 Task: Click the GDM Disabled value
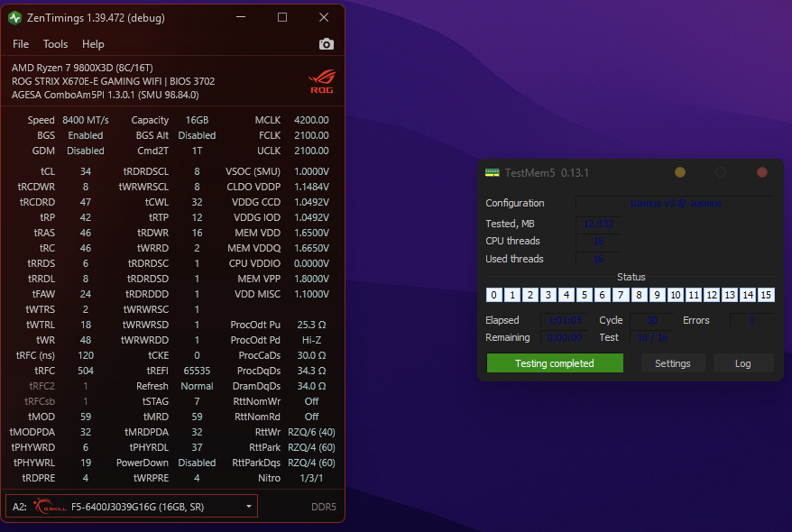(86, 151)
